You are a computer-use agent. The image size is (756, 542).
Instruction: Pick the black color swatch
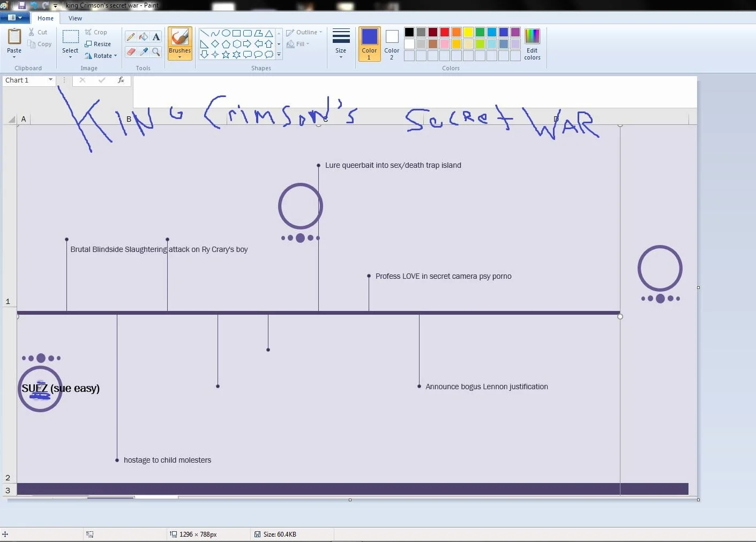[409, 32]
